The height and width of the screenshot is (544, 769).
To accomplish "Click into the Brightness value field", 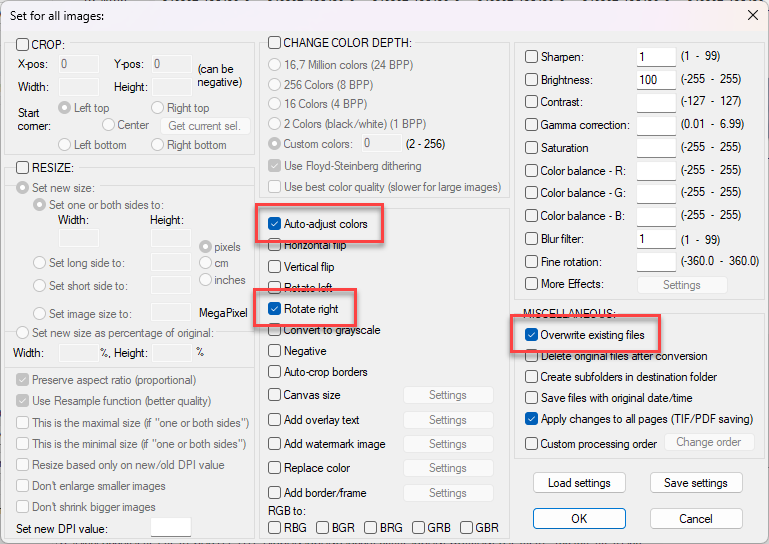I will point(655,80).
